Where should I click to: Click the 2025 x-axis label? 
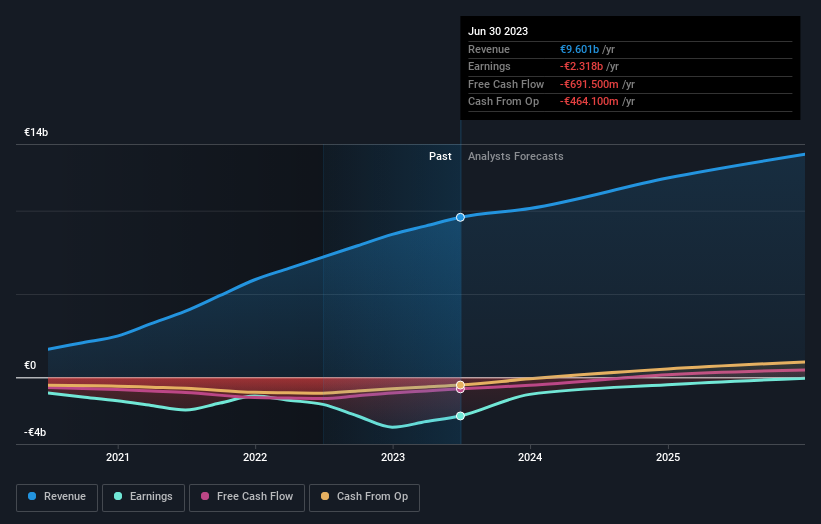tap(668, 458)
